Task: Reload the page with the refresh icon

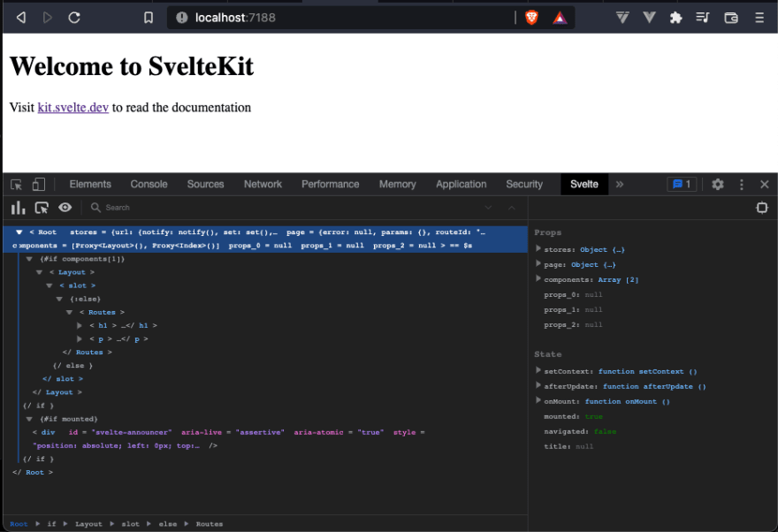Action: (x=74, y=18)
